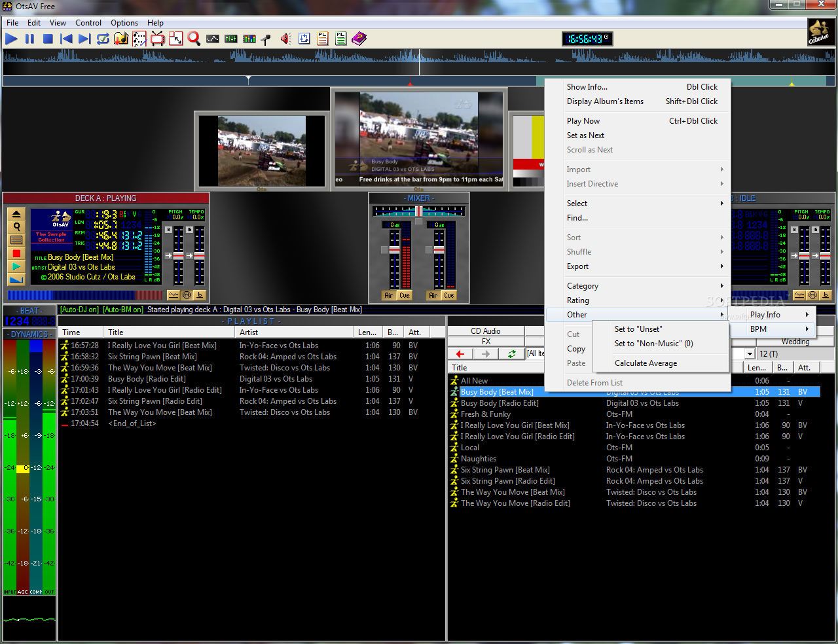This screenshot has height=644, width=838.
Task: Click the red window-resize toolbar icon
Action: [x=176, y=39]
